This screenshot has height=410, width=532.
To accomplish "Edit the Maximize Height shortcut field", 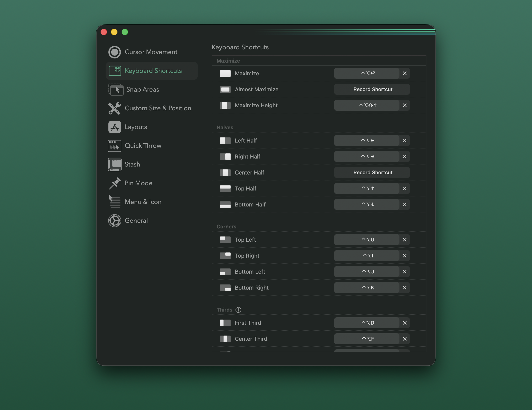I will (x=367, y=106).
